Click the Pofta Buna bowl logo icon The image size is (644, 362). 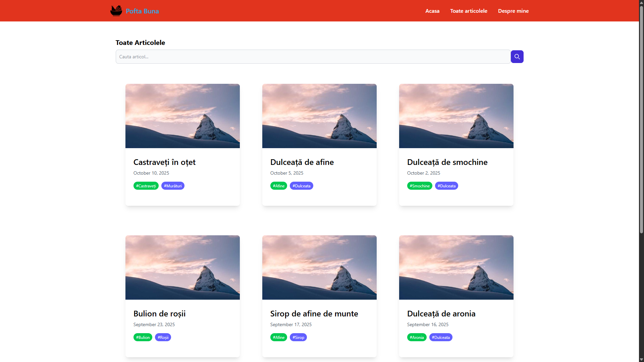click(116, 11)
